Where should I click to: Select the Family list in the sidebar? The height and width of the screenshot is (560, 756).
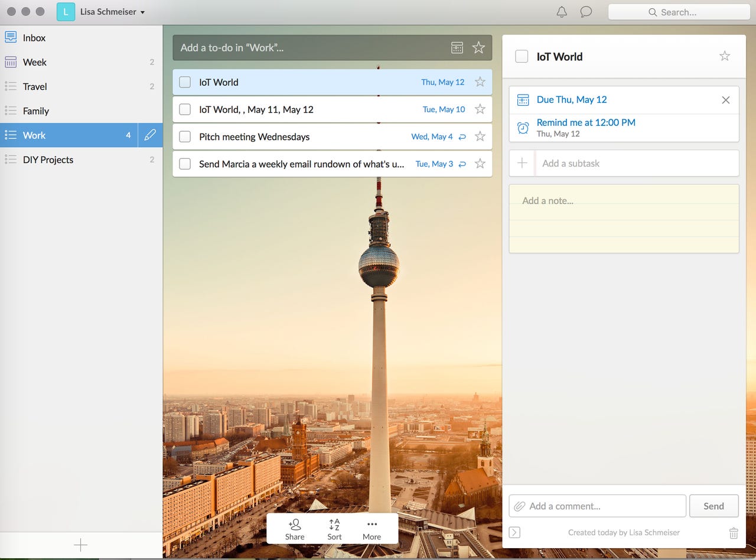[x=36, y=110]
